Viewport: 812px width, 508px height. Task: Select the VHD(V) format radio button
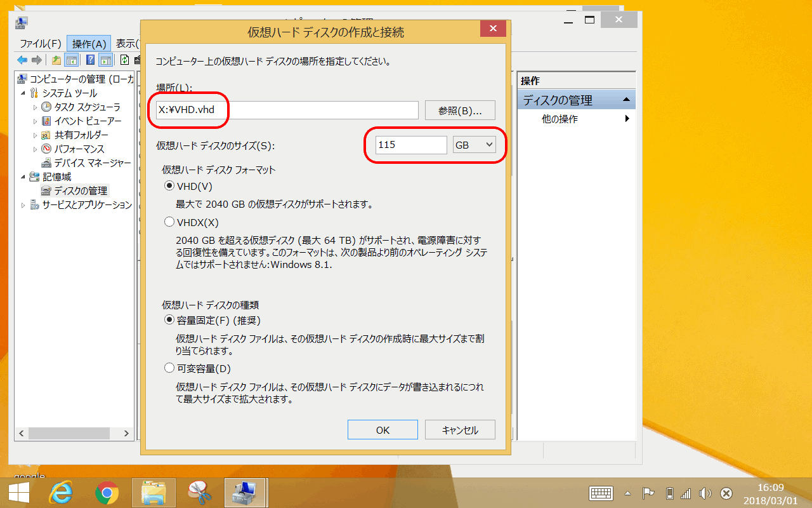click(169, 186)
